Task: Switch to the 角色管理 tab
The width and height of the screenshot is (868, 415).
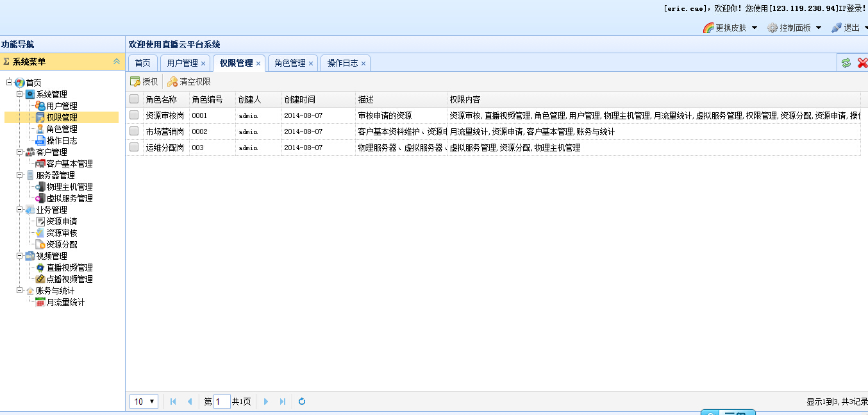Action: [x=290, y=63]
